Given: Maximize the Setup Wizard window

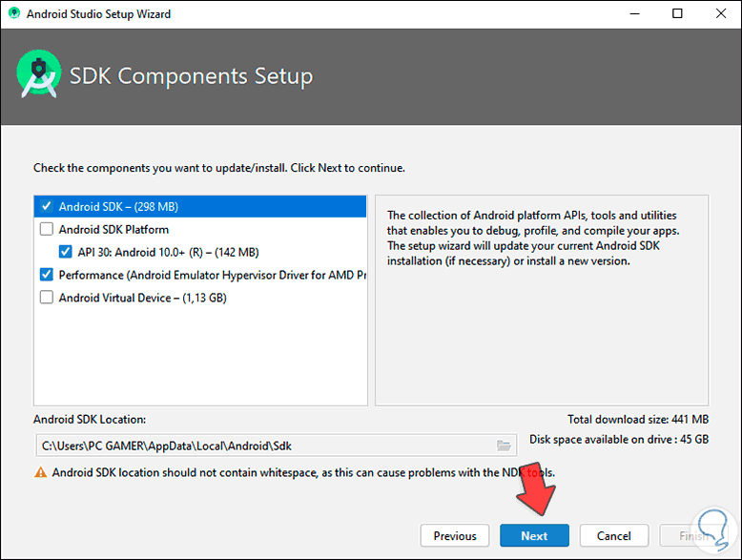Looking at the screenshot, I should coord(677,14).
